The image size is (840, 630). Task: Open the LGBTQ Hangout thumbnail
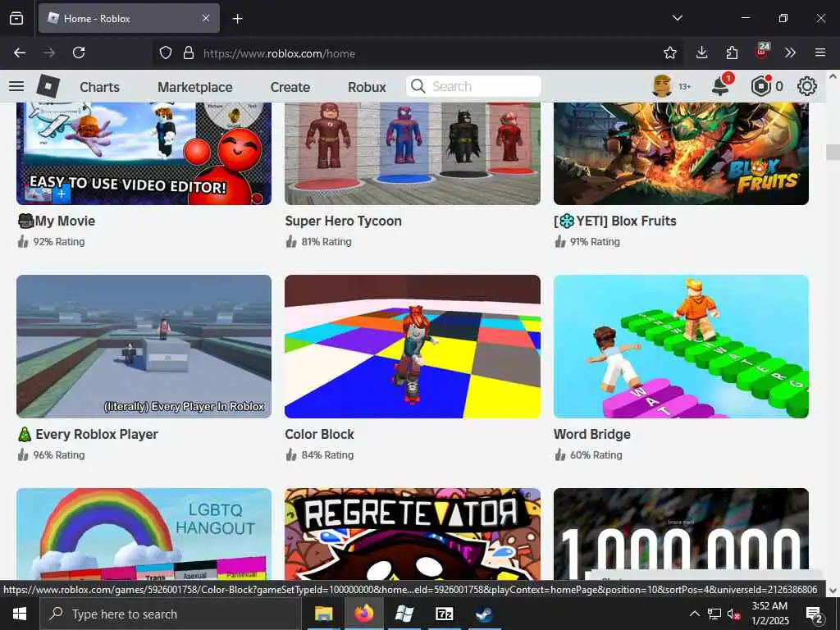tap(144, 534)
